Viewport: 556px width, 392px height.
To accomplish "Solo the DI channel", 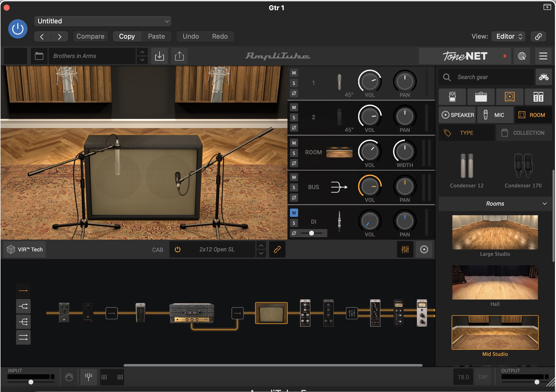I will pos(294,223).
